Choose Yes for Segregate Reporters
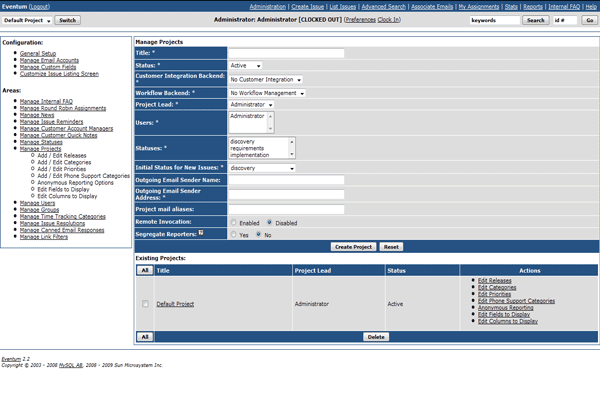600x400 pixels. tap(233, 235)
